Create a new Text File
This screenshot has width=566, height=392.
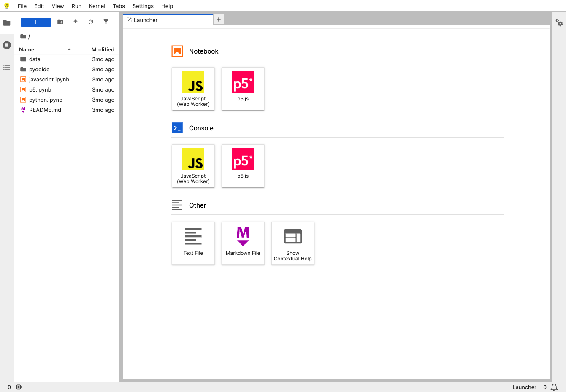click(x=193, y=243)
